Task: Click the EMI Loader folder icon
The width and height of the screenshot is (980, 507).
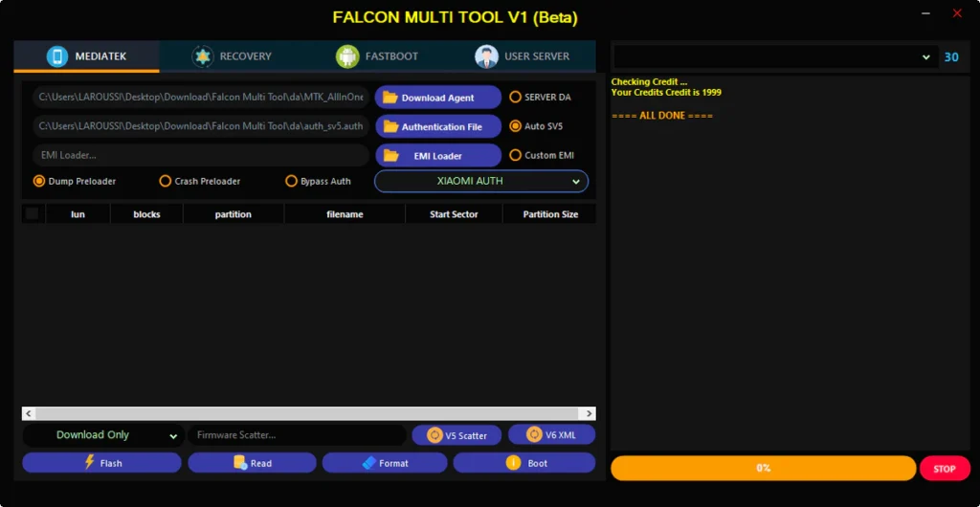Action: pyautogui.click(x=390, y=155)
